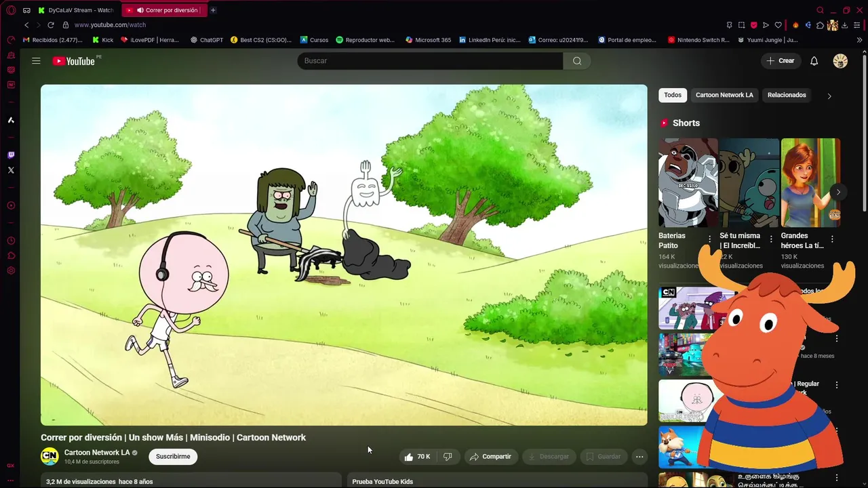Open options for the Regular Show recommended video
868x488 pixels.
tap(836, 385)
